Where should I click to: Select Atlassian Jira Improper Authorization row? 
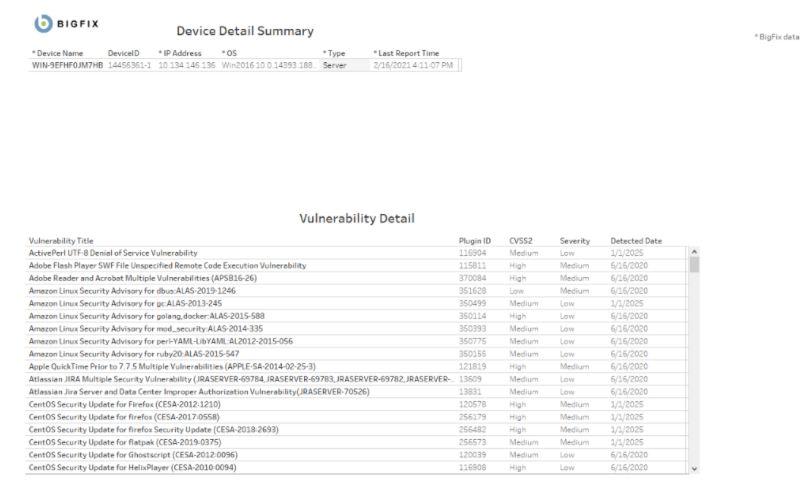pyautogui.click(x=356, y=392)
